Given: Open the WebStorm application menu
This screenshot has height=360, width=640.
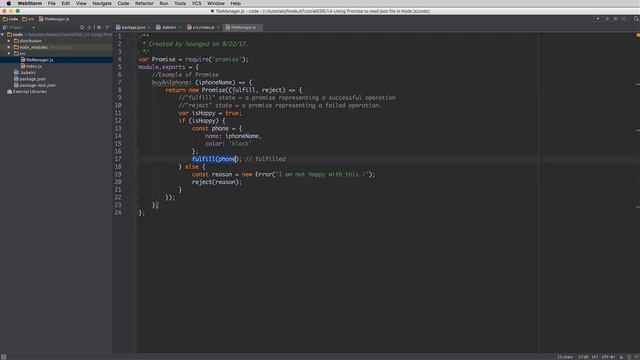Looking at the screenshot, I should tap(29, 3).
